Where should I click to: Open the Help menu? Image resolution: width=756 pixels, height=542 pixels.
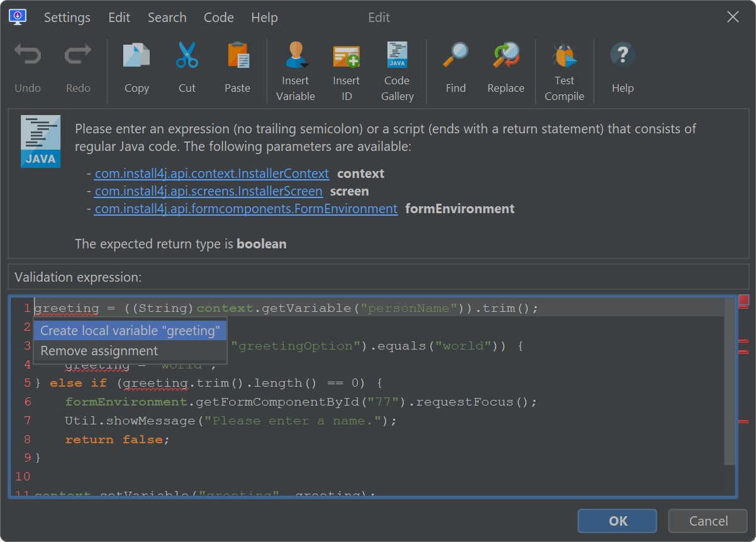point(264,18)
